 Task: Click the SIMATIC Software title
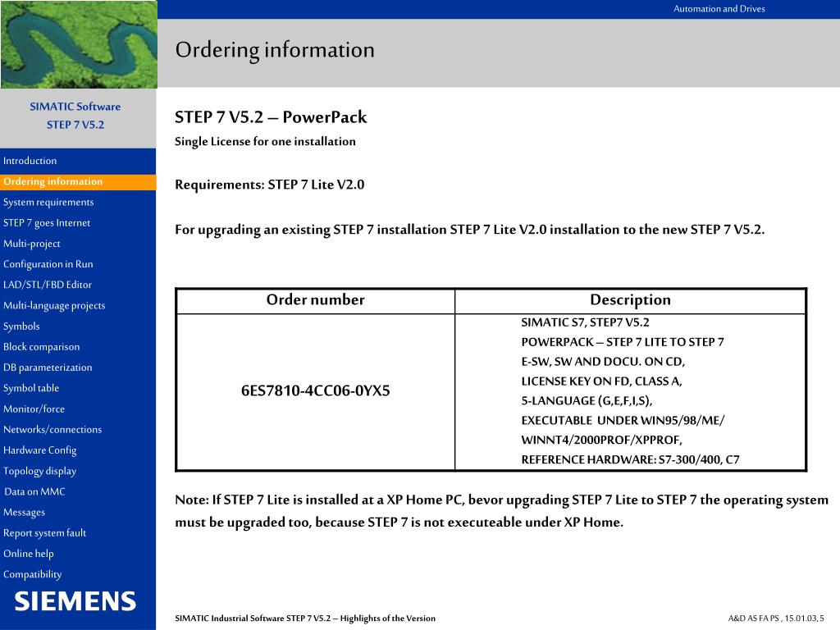pyautogui.click(x=75, y=107)
